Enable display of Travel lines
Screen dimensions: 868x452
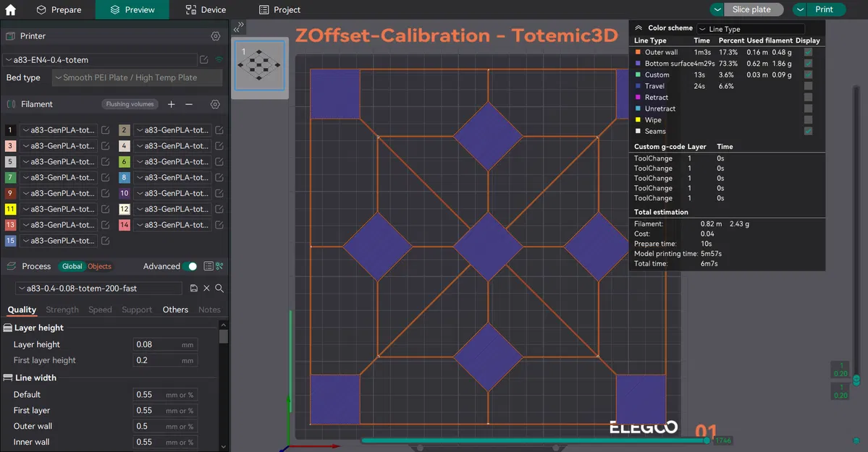click(x=808, y=86)
